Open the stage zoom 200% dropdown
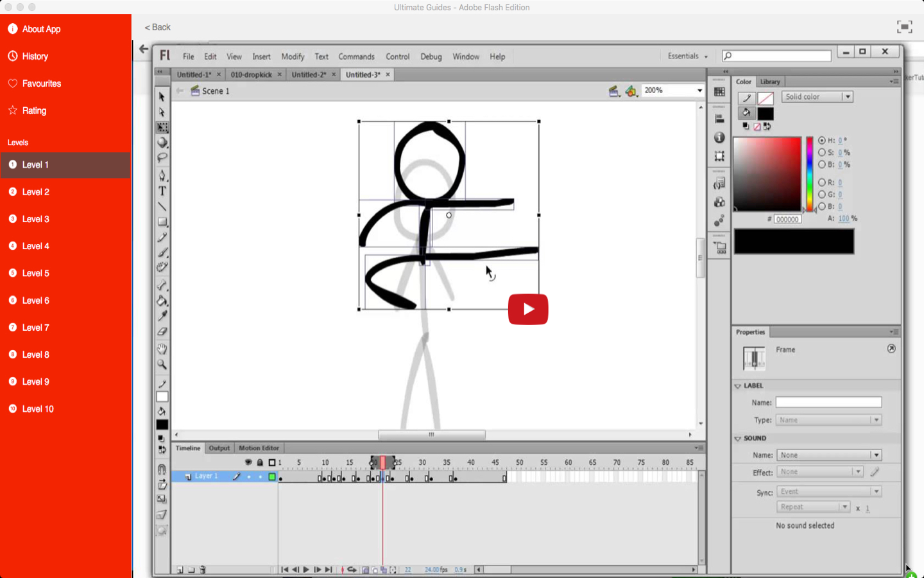The width and height of the screenshot is (924, 578). point(699,91)
